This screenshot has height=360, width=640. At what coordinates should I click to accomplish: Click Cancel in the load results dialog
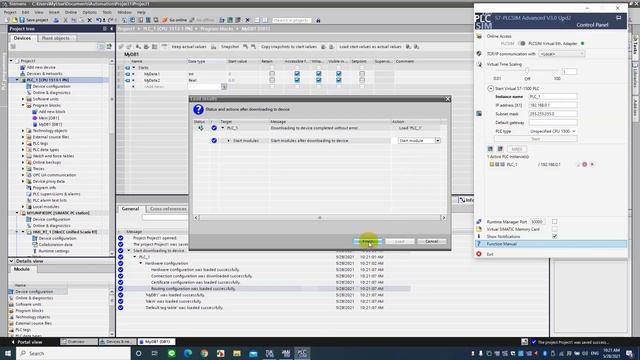pyautogui.click(x=431, y=242)
